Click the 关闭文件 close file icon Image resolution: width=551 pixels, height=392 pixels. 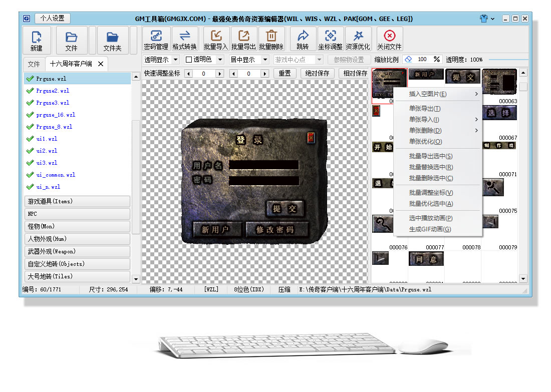point(389,36)
